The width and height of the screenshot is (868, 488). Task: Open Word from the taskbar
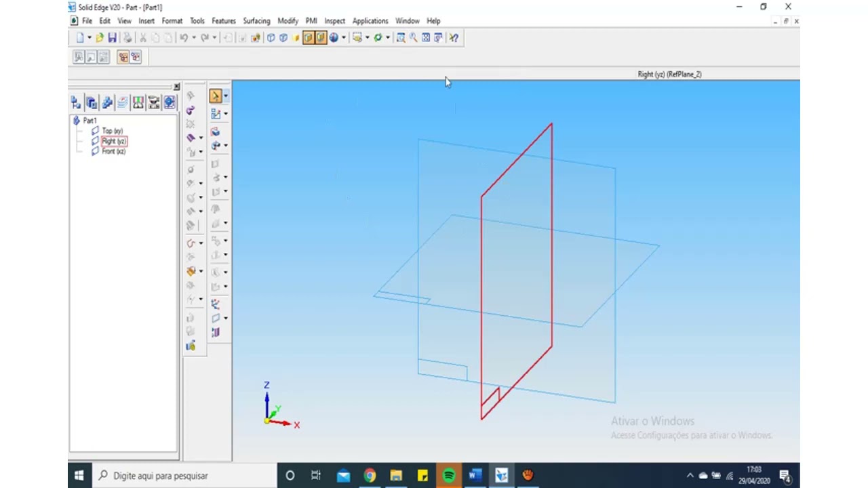point(475,476)
